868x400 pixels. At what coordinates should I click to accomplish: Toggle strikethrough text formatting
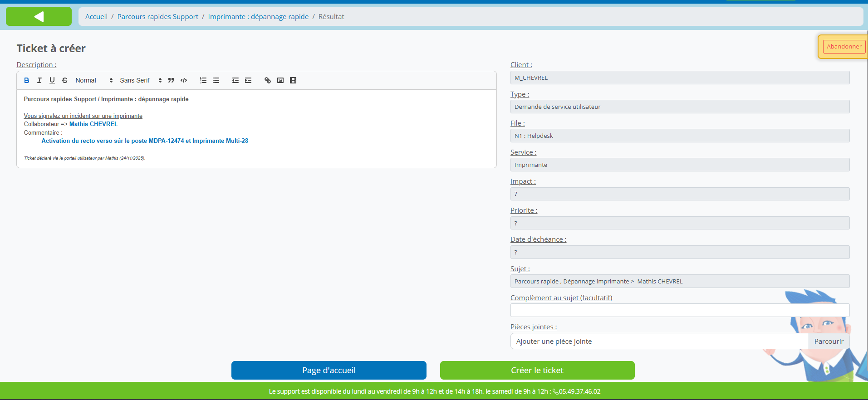click(65, 80)
